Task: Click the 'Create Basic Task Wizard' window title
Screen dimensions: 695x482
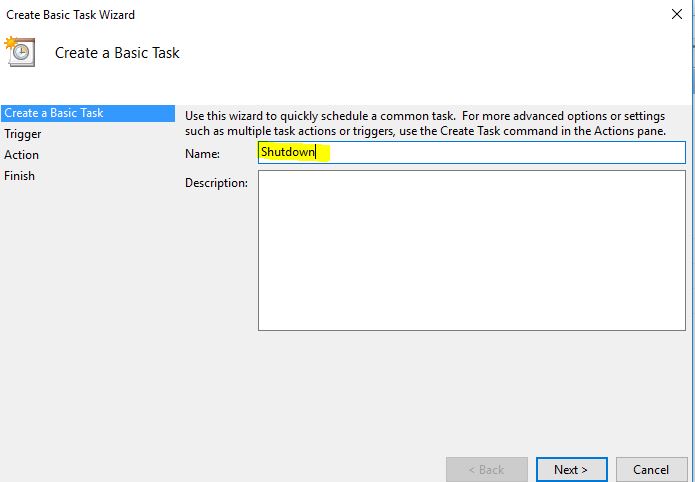Action: tap(70, 15)
